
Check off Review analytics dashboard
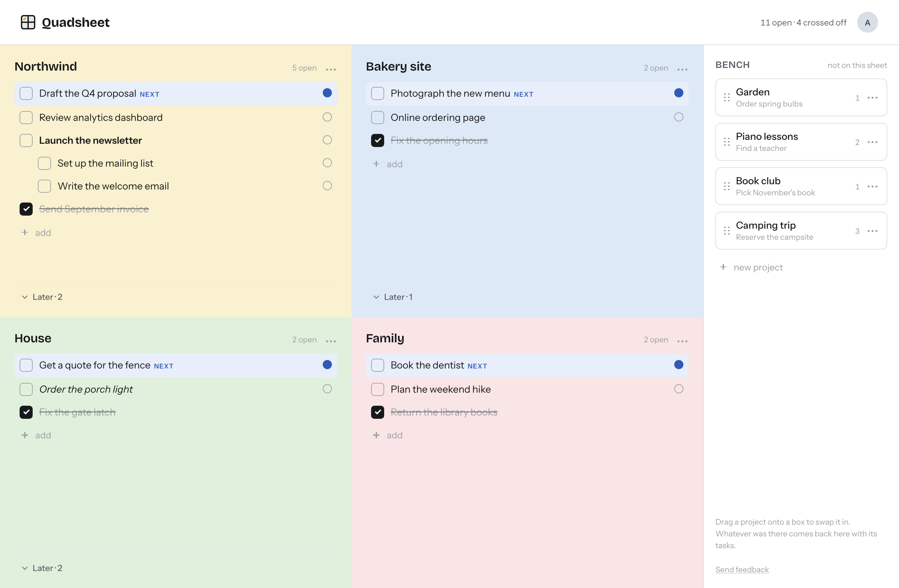(x=26, y=118)
